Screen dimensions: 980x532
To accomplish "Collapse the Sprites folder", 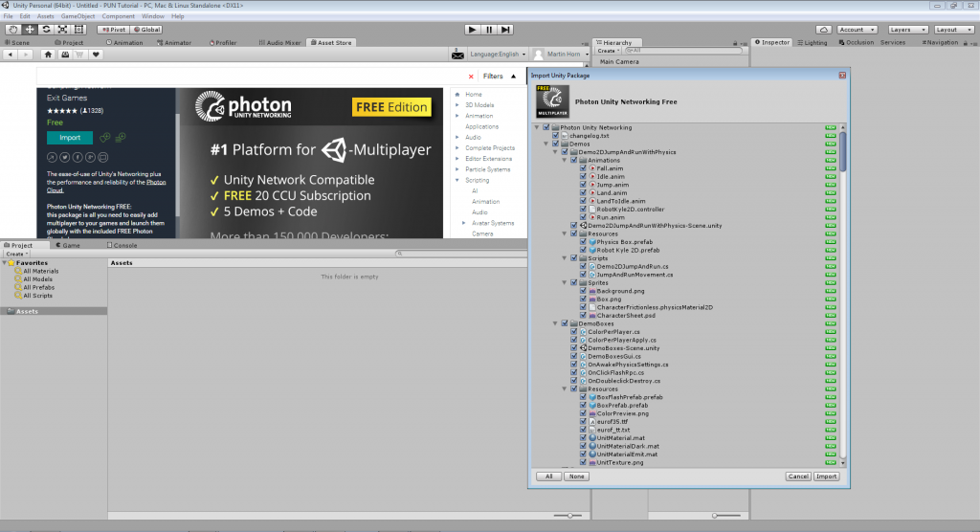I will [x=565, y=282].
